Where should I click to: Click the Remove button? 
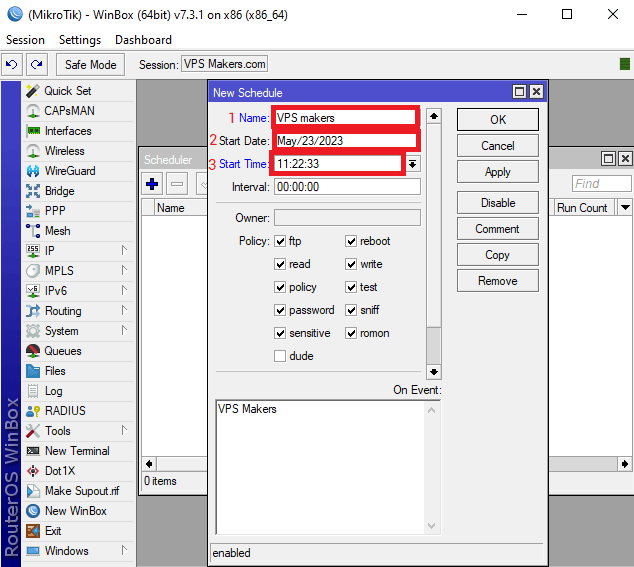point(498,281)
